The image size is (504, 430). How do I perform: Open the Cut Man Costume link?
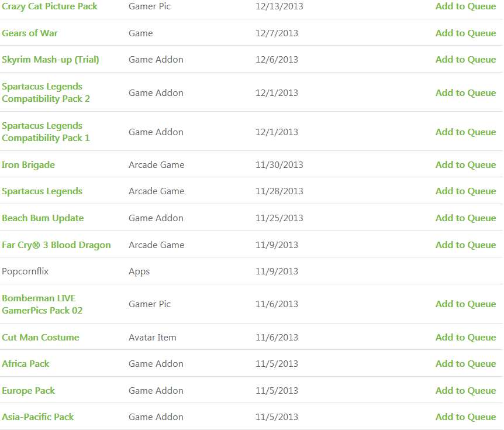[x=40, y=338]
